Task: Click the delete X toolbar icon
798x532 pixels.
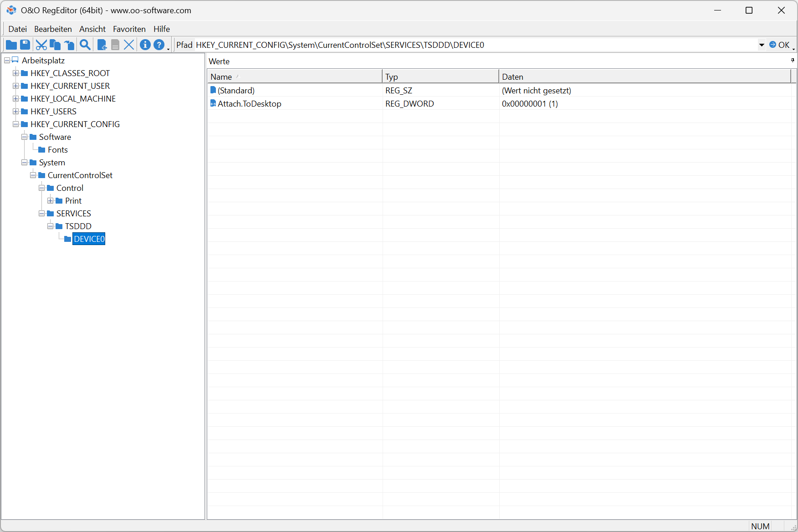Action: tap(129, 45)
